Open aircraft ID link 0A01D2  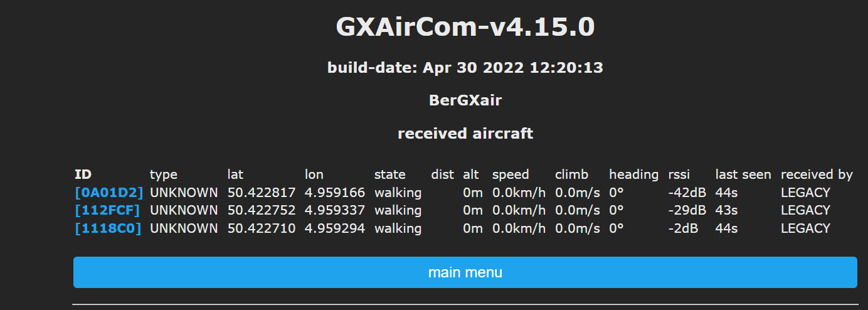(x=109, y=192)
